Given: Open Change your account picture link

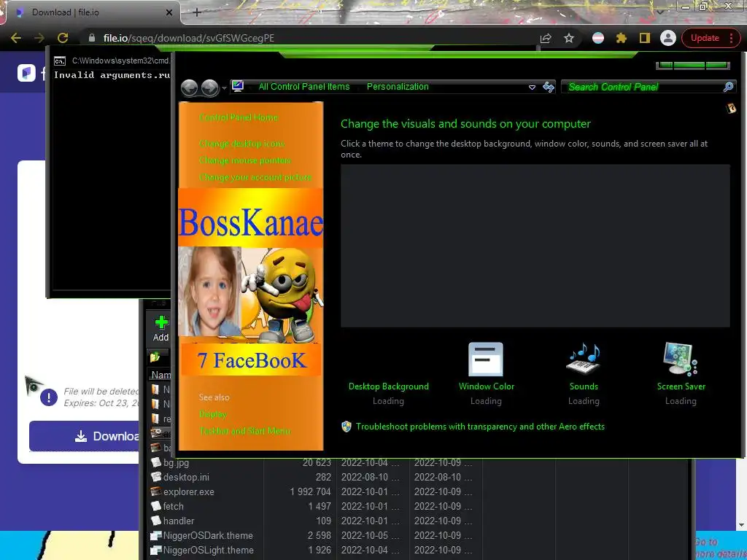Looking at the screenshot, I should (255, 177).
